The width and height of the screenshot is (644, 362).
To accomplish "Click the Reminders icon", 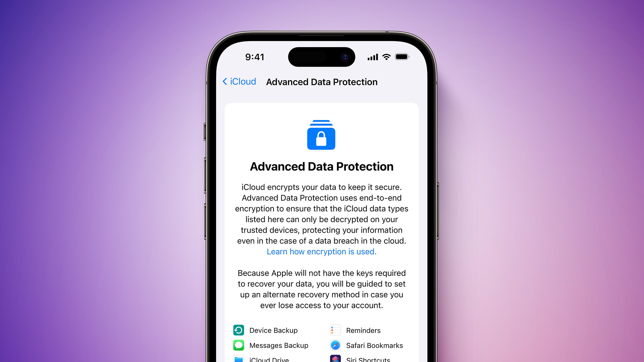I will click(334, 330).
